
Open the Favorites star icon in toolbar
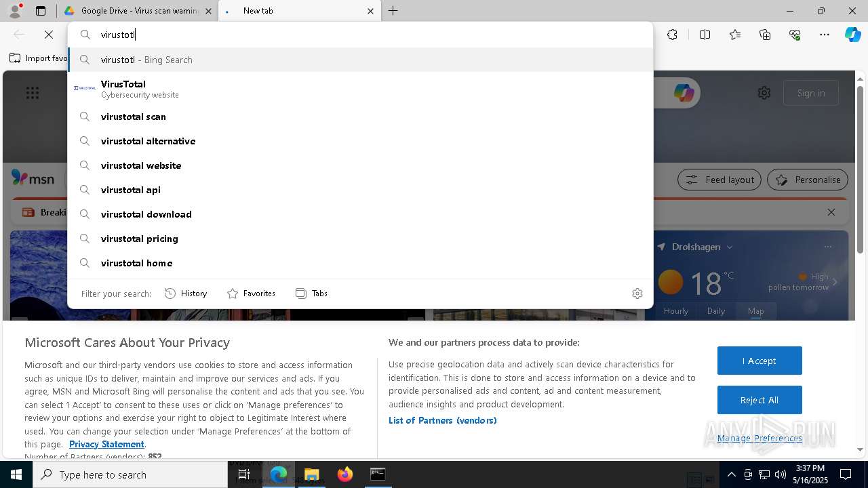(x=735, y=35)
